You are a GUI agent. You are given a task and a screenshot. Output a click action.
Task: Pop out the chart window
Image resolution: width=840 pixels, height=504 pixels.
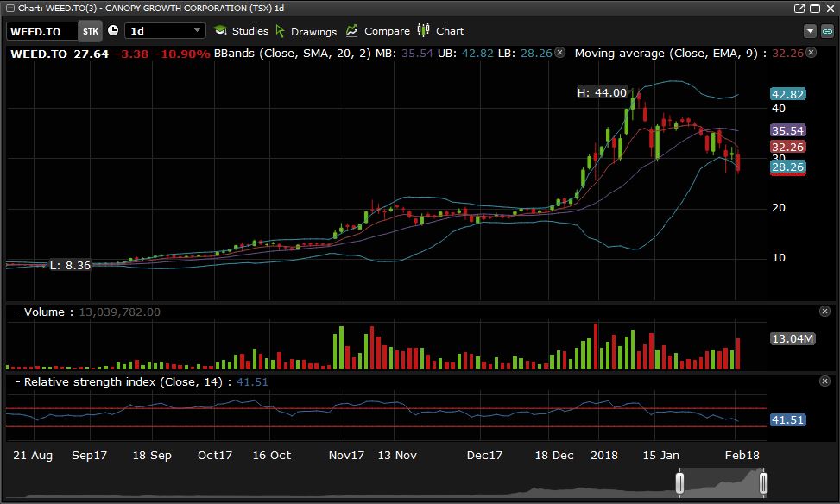(x=799, y=8)
